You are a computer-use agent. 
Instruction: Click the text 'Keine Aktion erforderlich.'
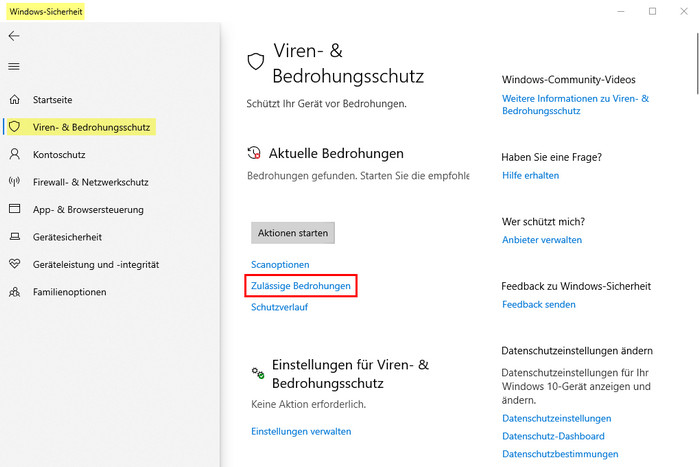(x=308, y=404)
